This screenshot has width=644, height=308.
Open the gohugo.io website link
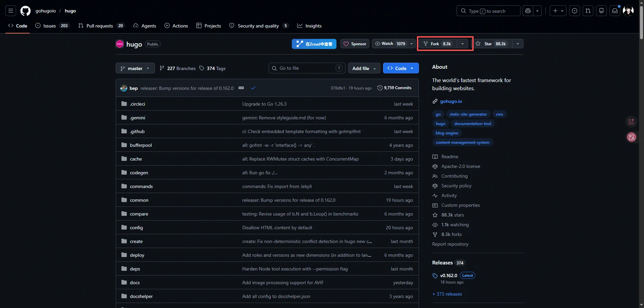tap(451, 101)
